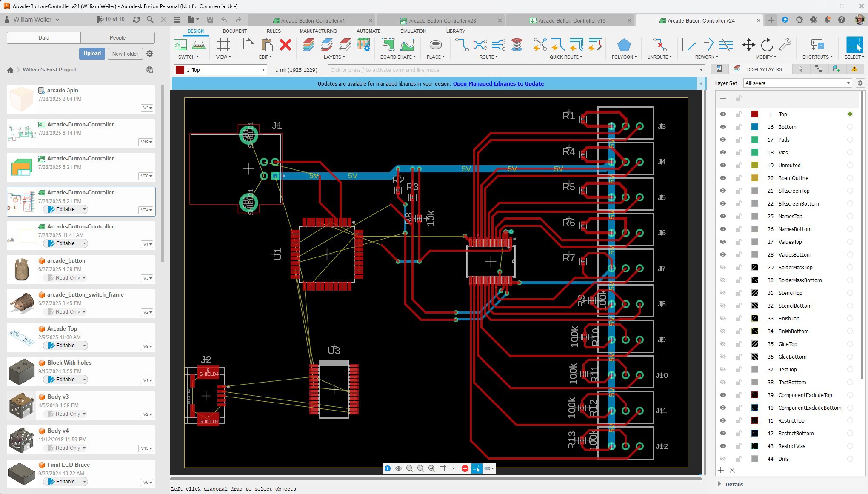Click the Paste icon in Edit group
Viewport: 868px width, 494px height.
[x=267, y=45]
